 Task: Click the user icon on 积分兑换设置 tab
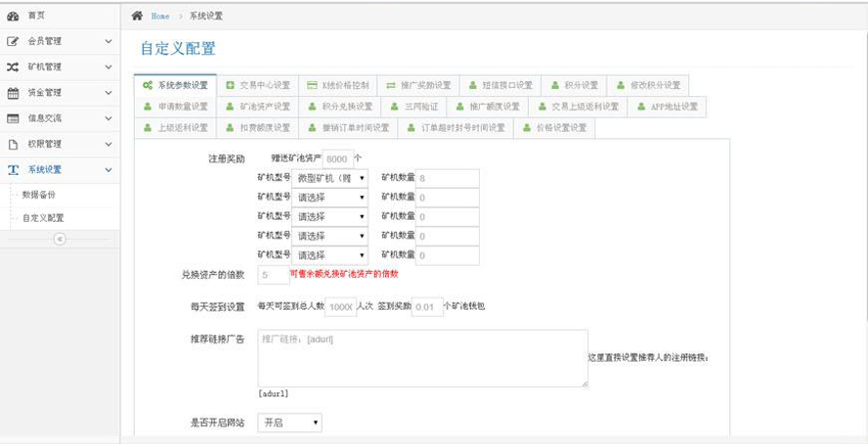(x=312, y=107)
